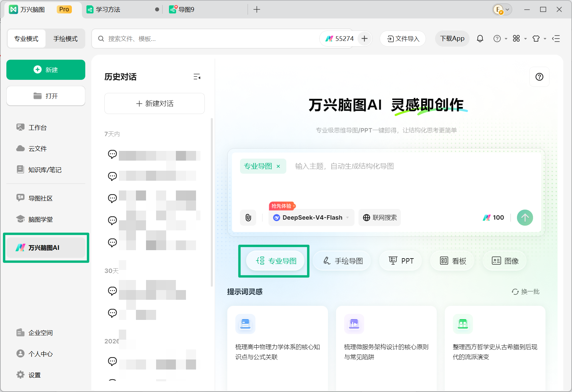Click the green send arrow button
Viewport: 572px width, 392px height.
tap(525, 218)
